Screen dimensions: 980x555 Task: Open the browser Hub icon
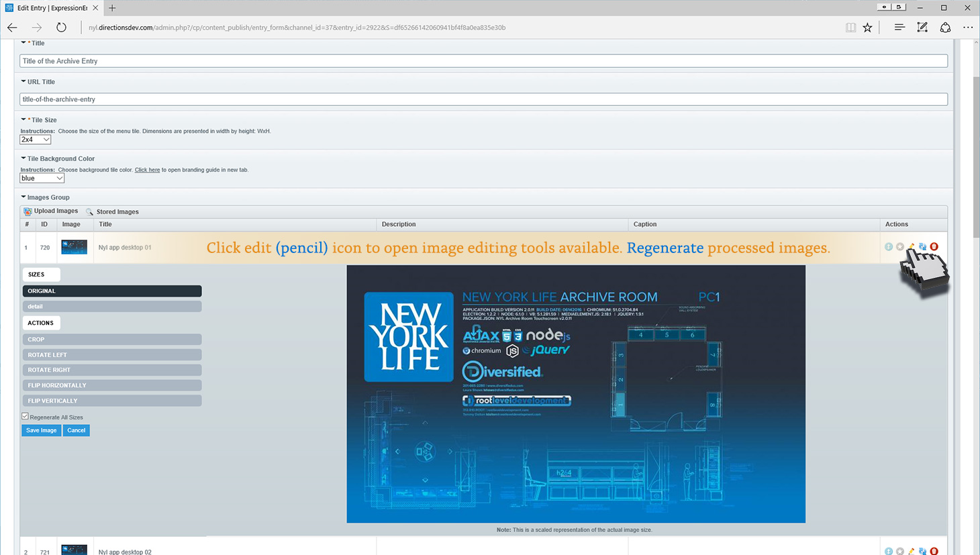899,28
